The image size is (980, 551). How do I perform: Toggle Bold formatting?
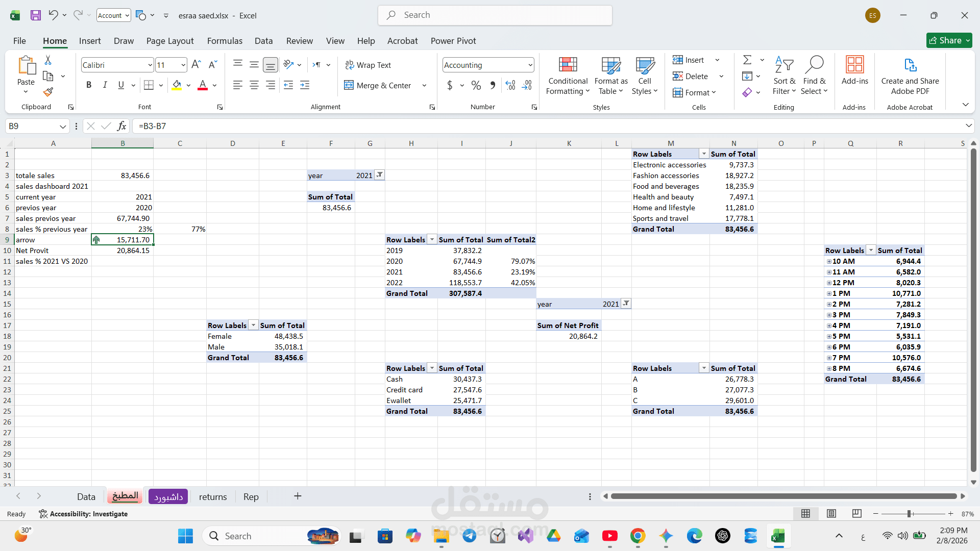tap(89, 85)
